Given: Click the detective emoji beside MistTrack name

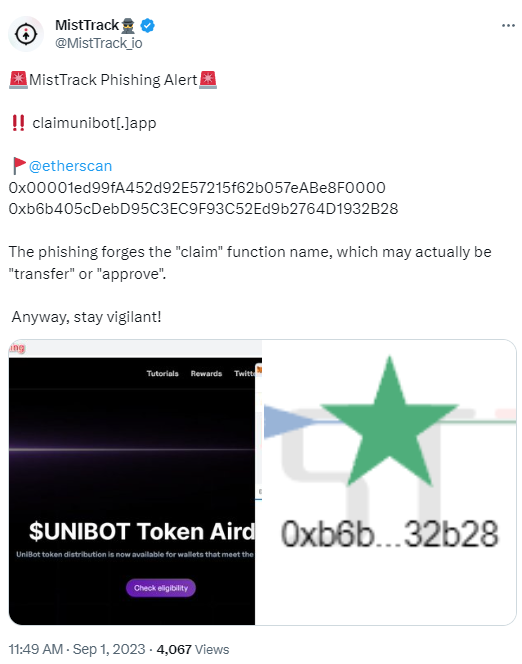Looking at the screenshot, I should click(x=128, y=26).
